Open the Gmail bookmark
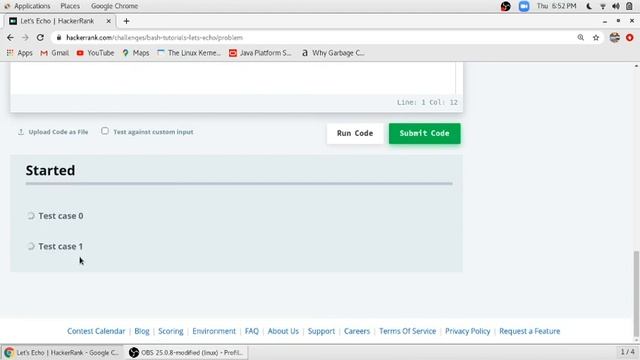 pos(54,53)
